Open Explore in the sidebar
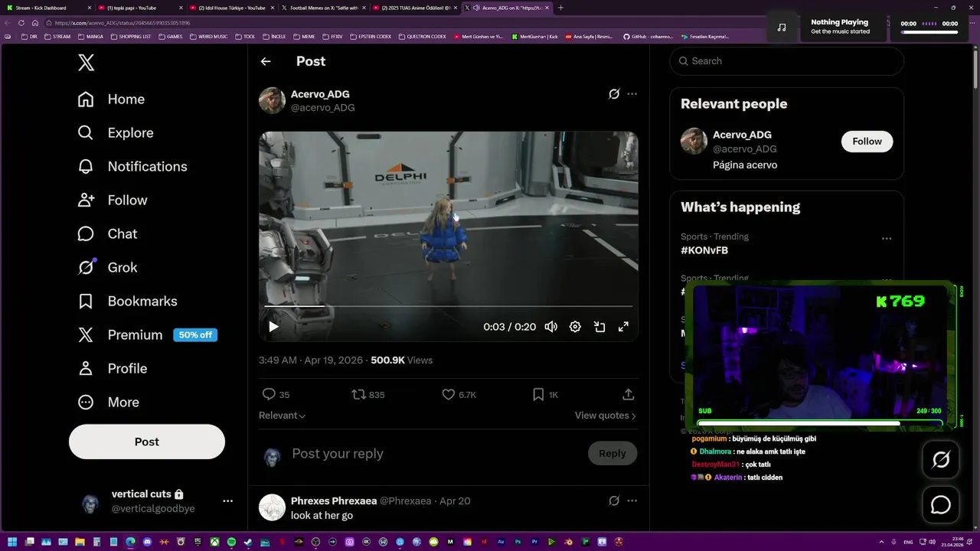This screenshot has width=980, height=551. pyautogui.click(x=116, y=133)
